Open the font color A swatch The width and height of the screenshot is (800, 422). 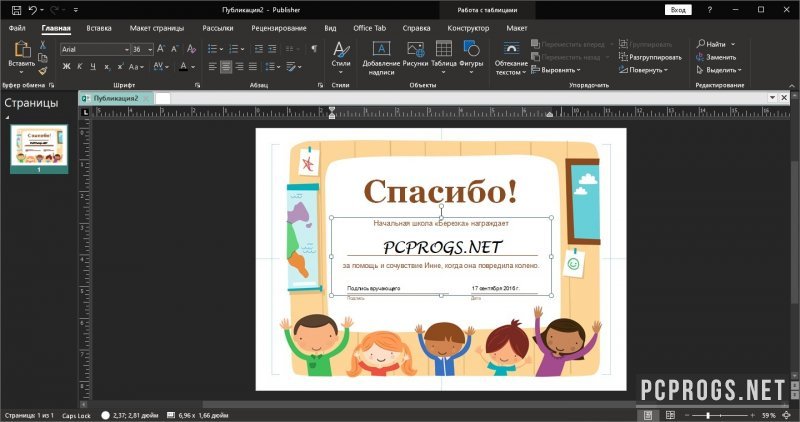[184, 66]
